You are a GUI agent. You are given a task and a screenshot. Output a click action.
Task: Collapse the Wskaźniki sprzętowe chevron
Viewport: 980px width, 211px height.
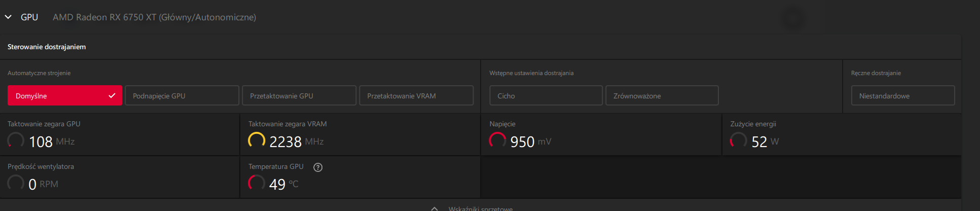point(434,208)
